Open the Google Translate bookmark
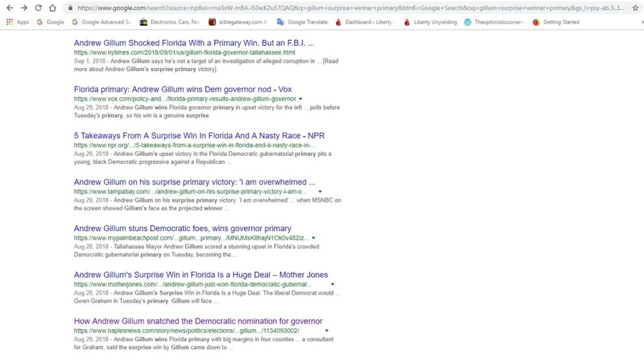 tap(303, 22)
